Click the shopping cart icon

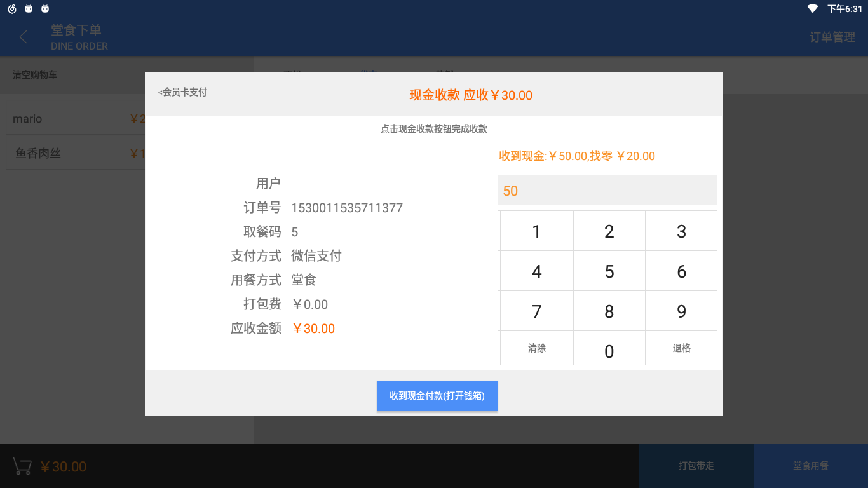pyautogui.click(x=22, y=466)
